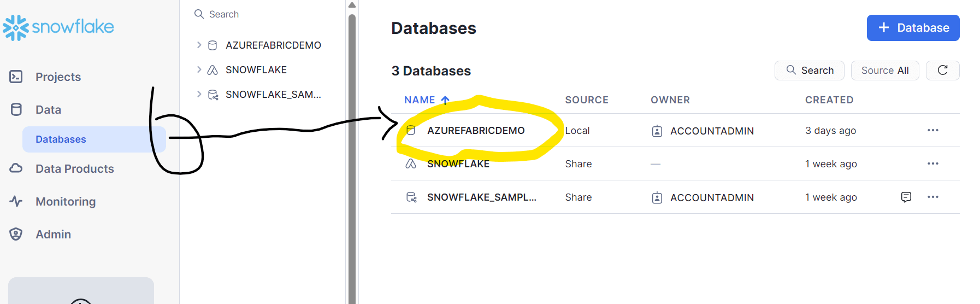The width and height of the screenshot is (980, 304).
Task: Click comment icon on SNOWFLAKE_SAMPL row
Action: [x=906, y=197]
